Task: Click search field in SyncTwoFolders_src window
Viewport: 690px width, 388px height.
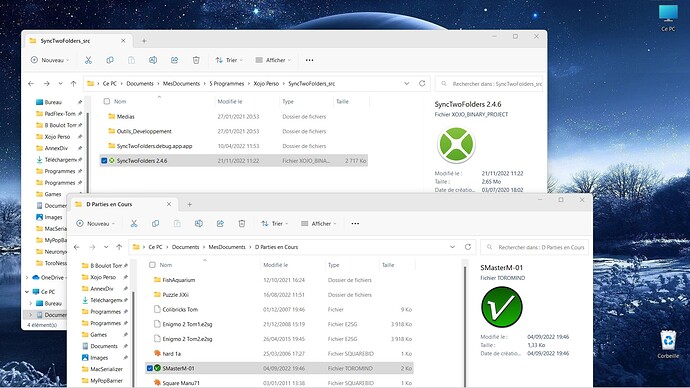Action: [489, 84]
